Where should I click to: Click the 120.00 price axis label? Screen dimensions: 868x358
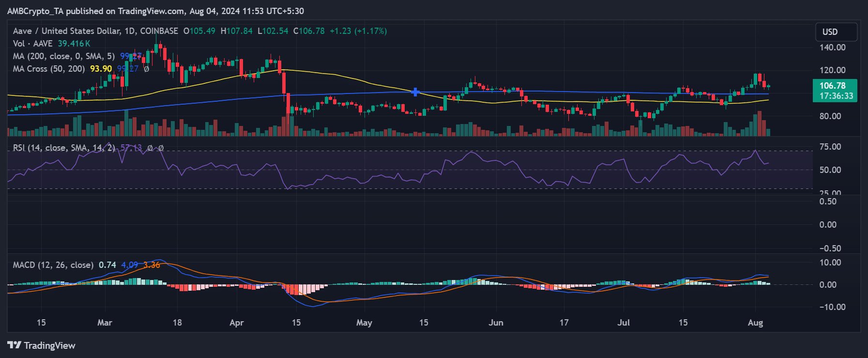click(x=832, y=70)
